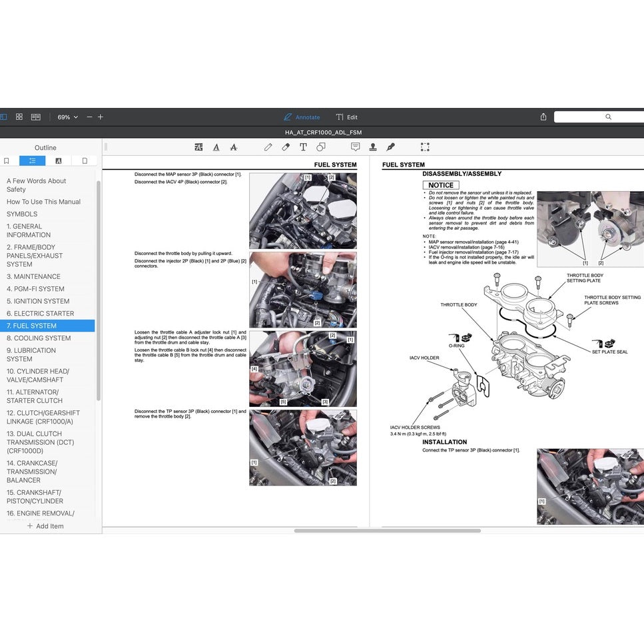
Task: Click Add Item at sidebar bottom
Action: 45,526
